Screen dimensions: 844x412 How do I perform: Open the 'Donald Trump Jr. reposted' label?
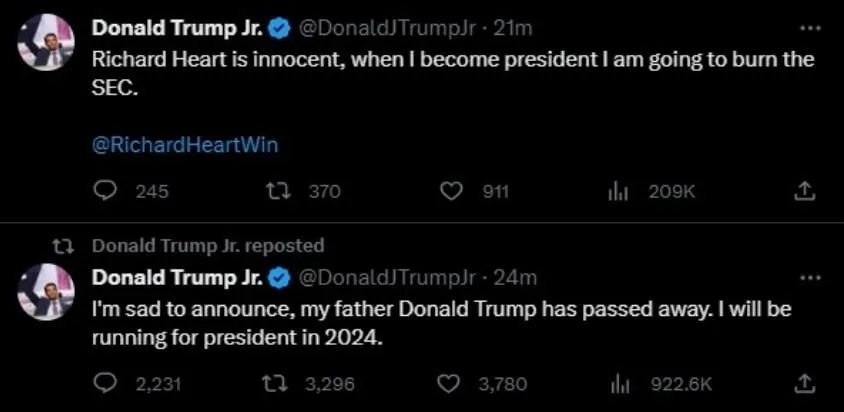[208, 246]
